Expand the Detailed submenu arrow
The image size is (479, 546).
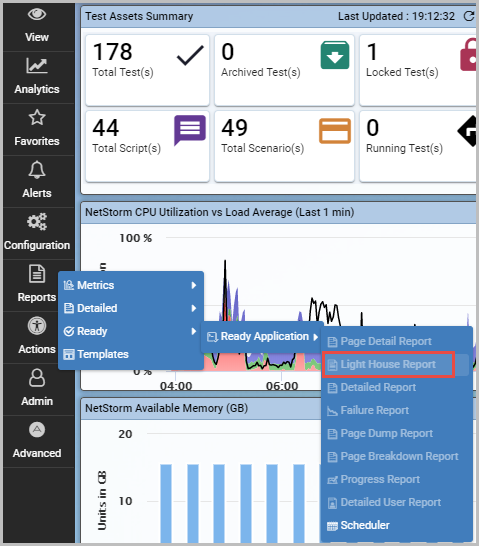click(194, 308)
